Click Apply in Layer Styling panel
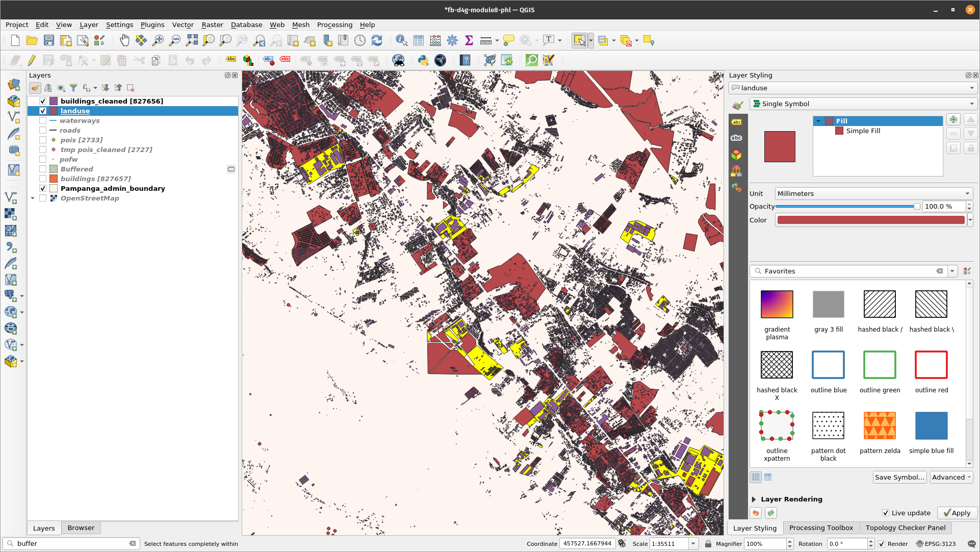Viewport: 980px width, 552px height. [955, 513]
